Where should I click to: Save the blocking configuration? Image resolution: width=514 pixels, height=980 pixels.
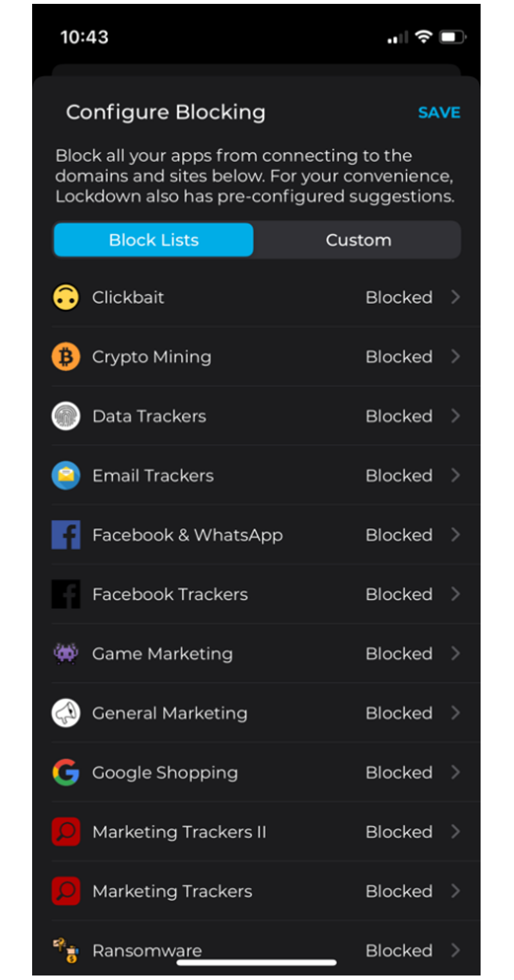439,113
